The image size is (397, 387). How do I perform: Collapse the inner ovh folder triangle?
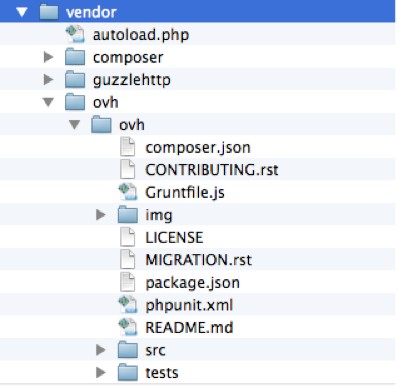75,125
